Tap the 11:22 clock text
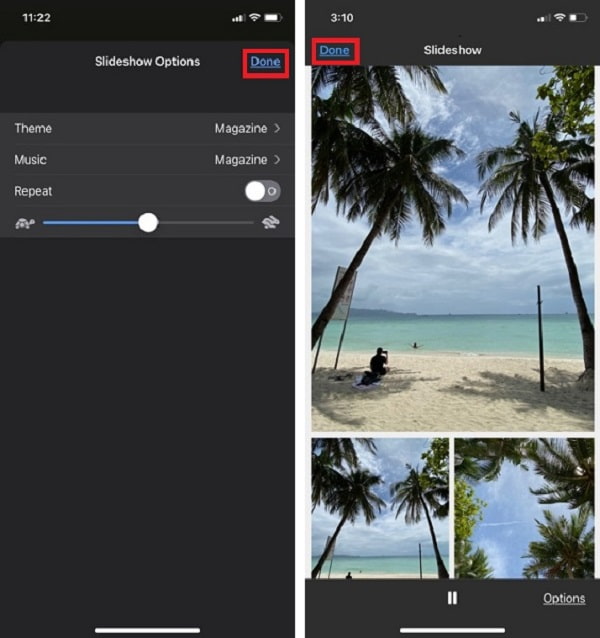 point(37,18)
